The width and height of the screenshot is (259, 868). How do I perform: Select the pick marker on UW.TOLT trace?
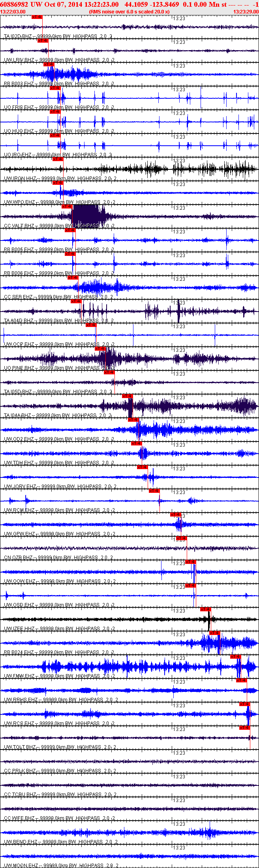[x=245, y=728]
